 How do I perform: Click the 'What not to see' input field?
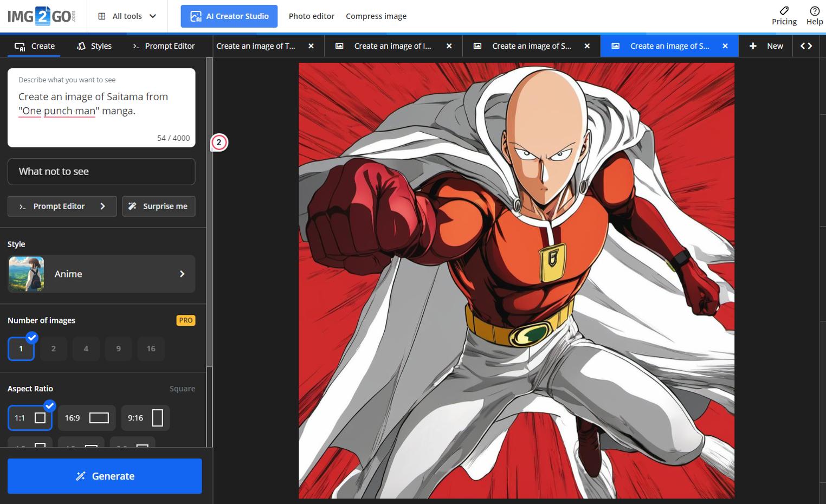tap(101, 171)
